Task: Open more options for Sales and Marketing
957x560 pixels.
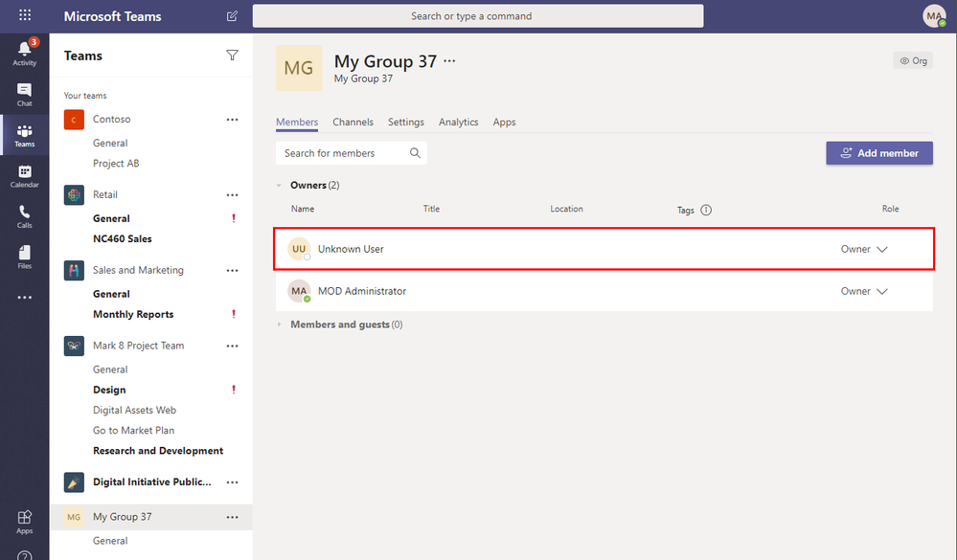Action: (232, 270)
